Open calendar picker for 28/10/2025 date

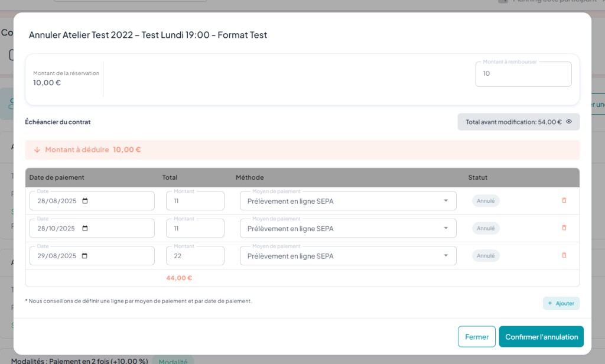[85, 229]
